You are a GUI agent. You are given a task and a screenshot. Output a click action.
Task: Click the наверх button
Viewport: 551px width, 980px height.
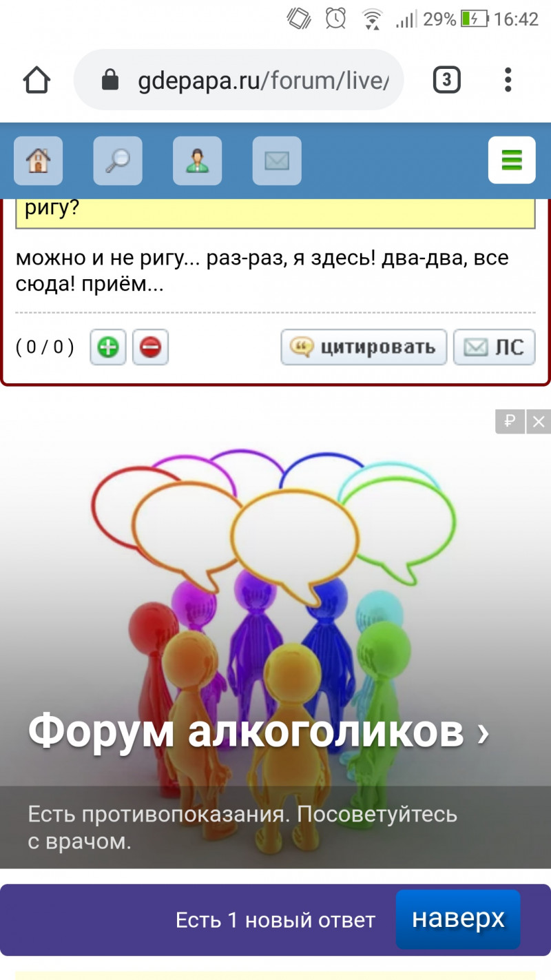point(458,919)
